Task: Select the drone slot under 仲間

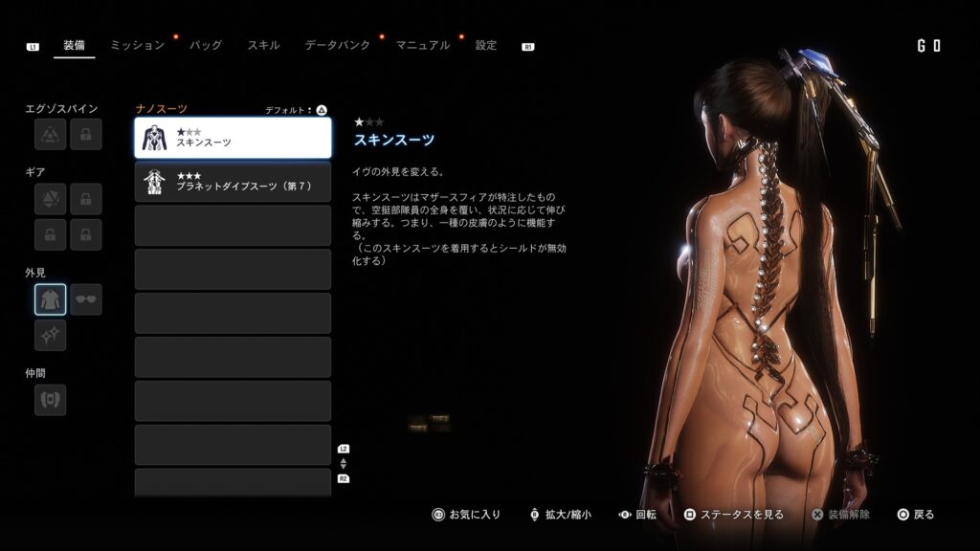Action: pos(51,400)
